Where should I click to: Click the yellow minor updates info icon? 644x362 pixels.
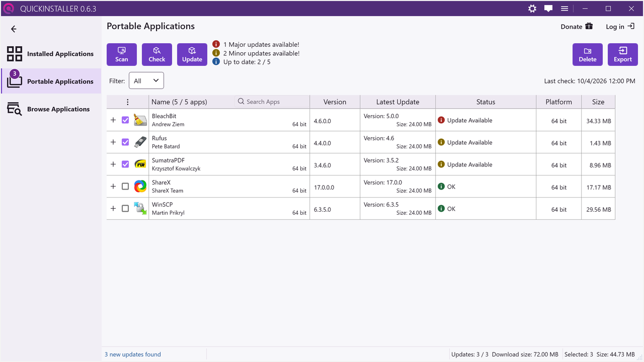point(216,53)
